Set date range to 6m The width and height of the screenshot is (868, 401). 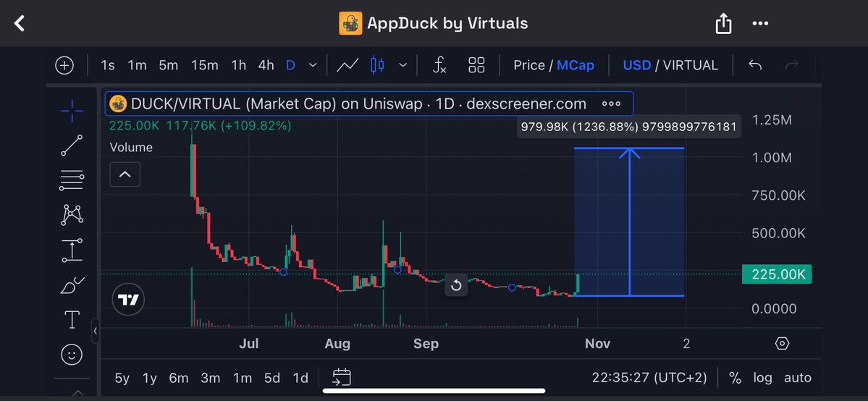[179, 379]
